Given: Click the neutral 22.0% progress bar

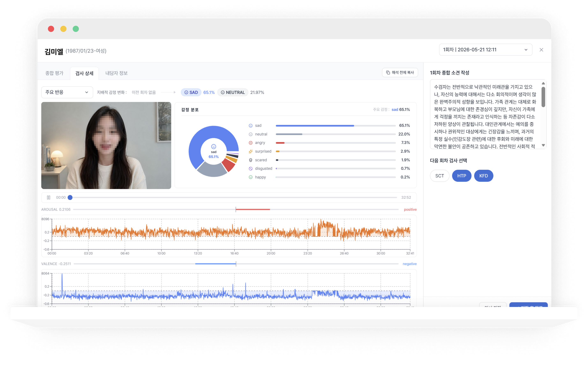Looking at the screenshot, I should click(x=335, y=134).
